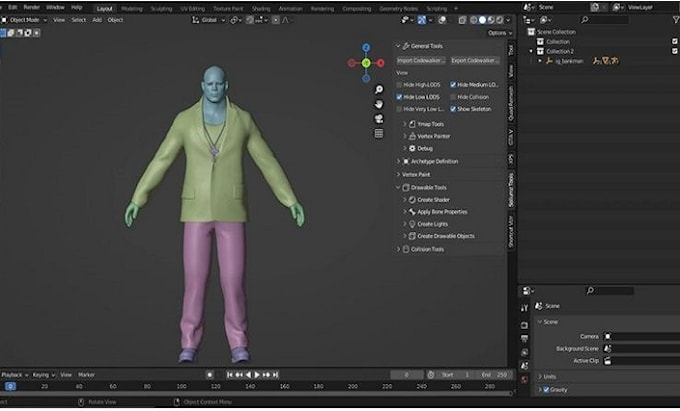The width and height of the screenshot is (680, 411).
Task: Switch to the Geometry Nodes workspace tab
Action: (x=398, y=9)
